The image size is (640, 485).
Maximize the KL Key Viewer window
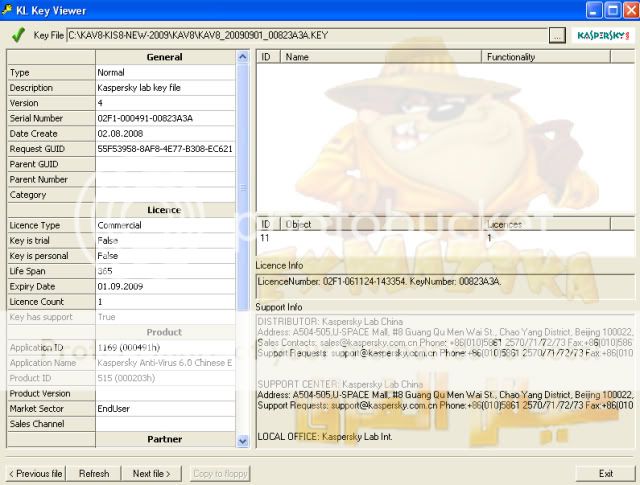pyautogui.click(x=613, y=10)
